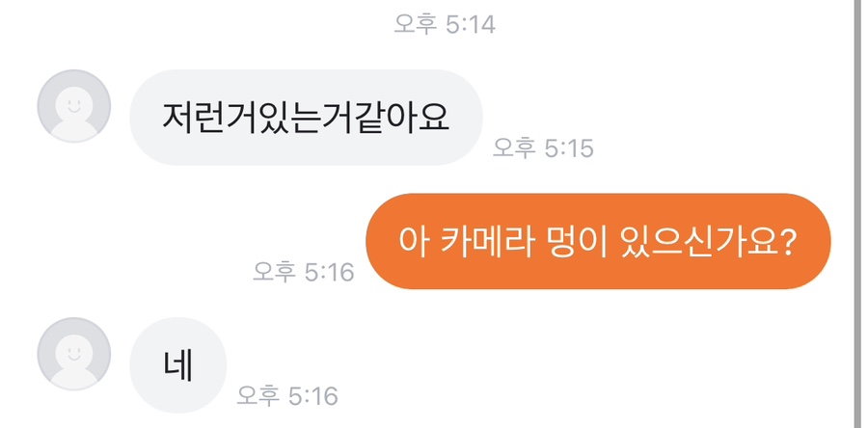This screenshot has width=868, height=428.
Task: Select the small gray 네 reply bubble
Action: [x=178, y=365]
